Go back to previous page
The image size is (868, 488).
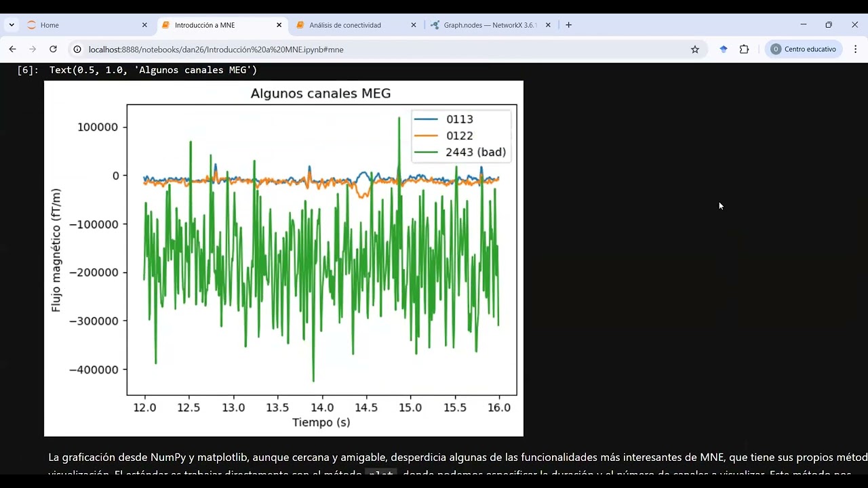click(12, 49)
